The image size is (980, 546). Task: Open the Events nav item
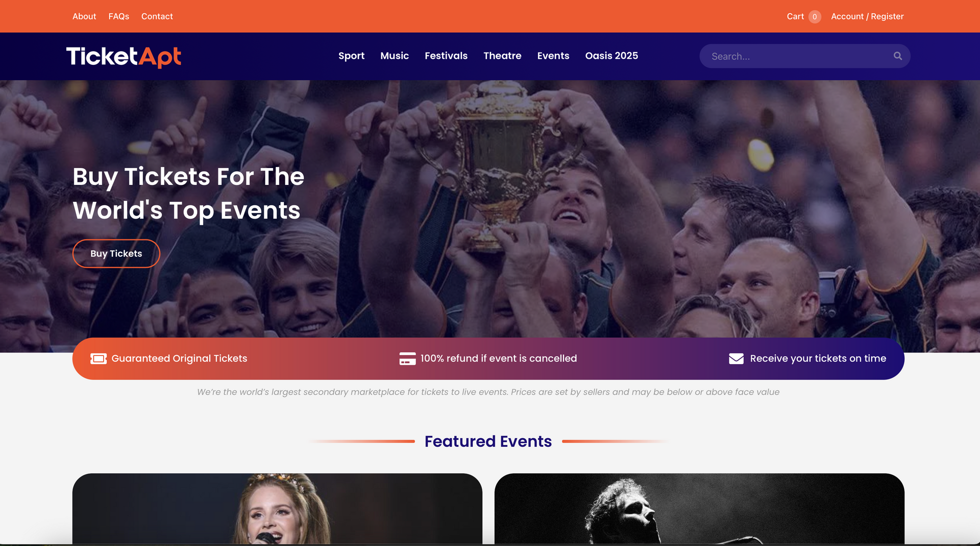tap(553, 56)
